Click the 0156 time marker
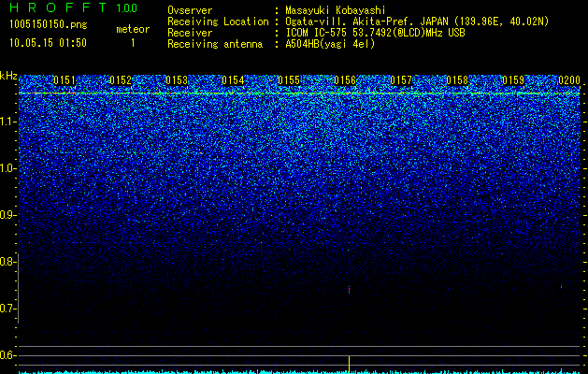 coord(345,80)
